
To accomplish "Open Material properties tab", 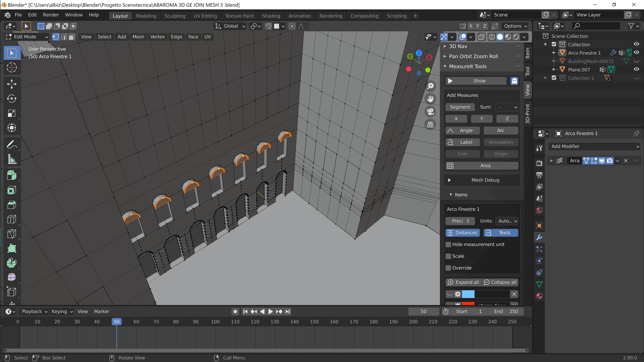I will [539, 296].
